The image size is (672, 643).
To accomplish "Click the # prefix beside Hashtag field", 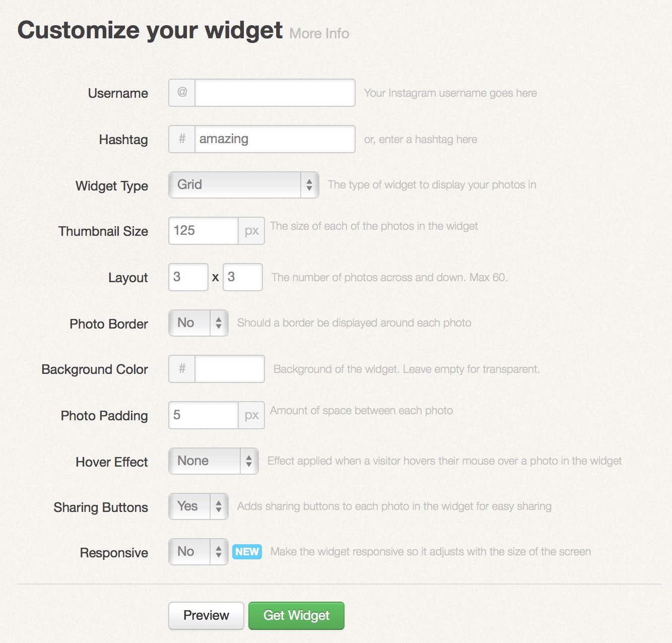I will (x=182, y=139).
